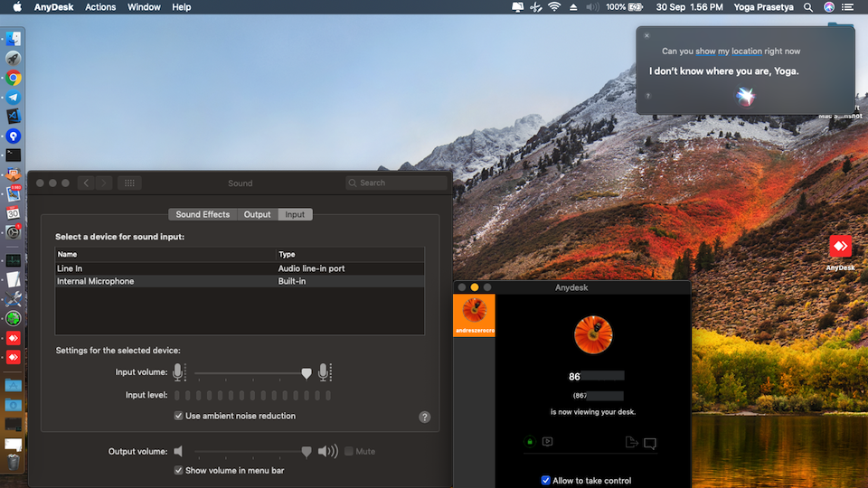Select the Input tab
Screen dimensions: 868x488
point(295,215)
